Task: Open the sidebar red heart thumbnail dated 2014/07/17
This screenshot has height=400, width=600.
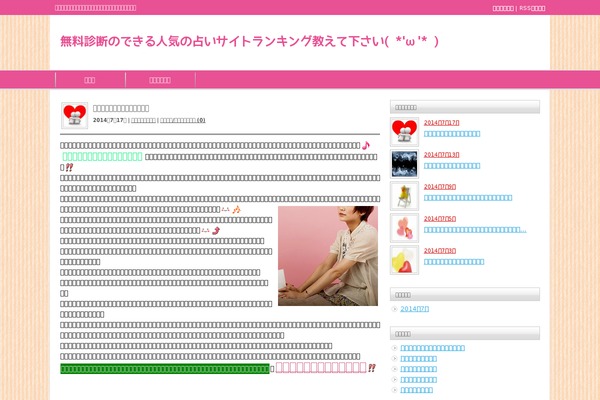Action: [404, 132]
